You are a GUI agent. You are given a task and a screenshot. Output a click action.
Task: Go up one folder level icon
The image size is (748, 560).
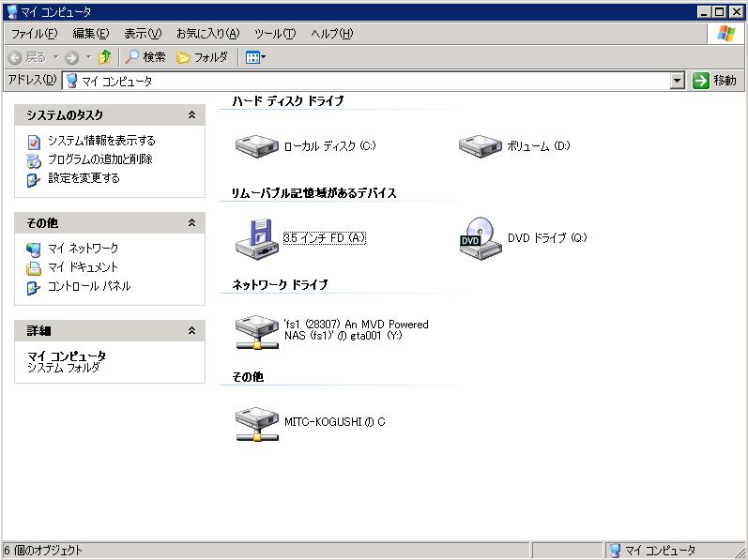point(104,57)
